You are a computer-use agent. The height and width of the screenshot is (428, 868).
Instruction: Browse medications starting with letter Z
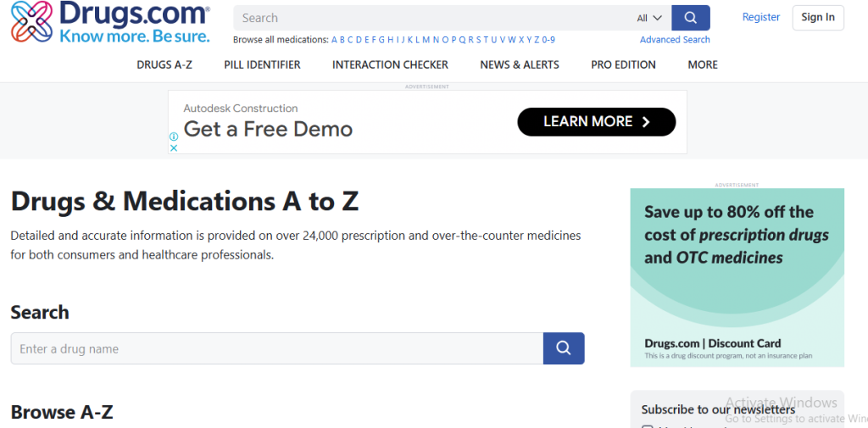coord(537,40)
